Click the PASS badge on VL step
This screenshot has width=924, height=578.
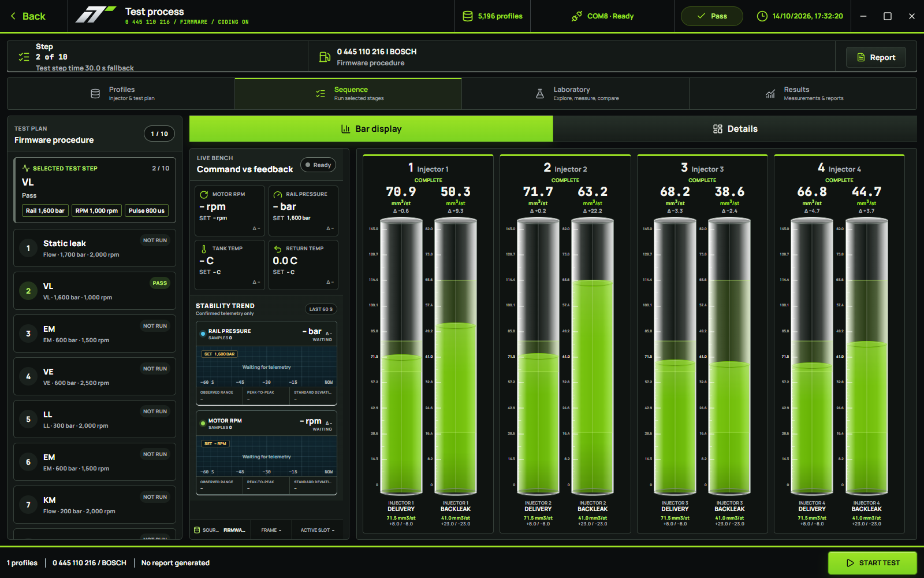tap(160, 283)
